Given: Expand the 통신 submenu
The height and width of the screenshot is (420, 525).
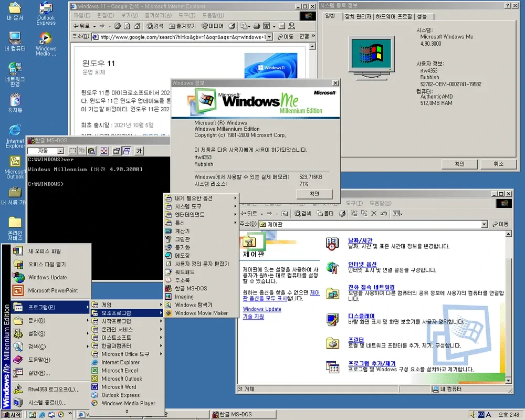Looking at the screenshot, I should coord(201,223).
